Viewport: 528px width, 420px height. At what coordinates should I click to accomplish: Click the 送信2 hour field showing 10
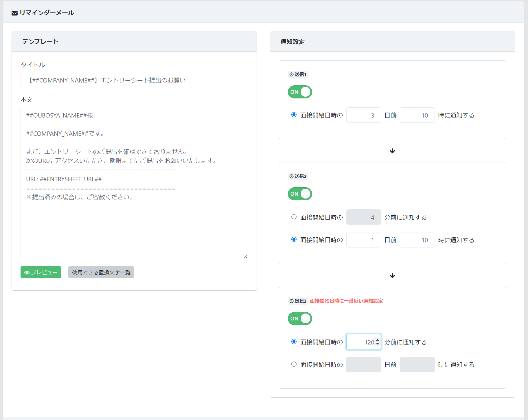click(417, 240)
